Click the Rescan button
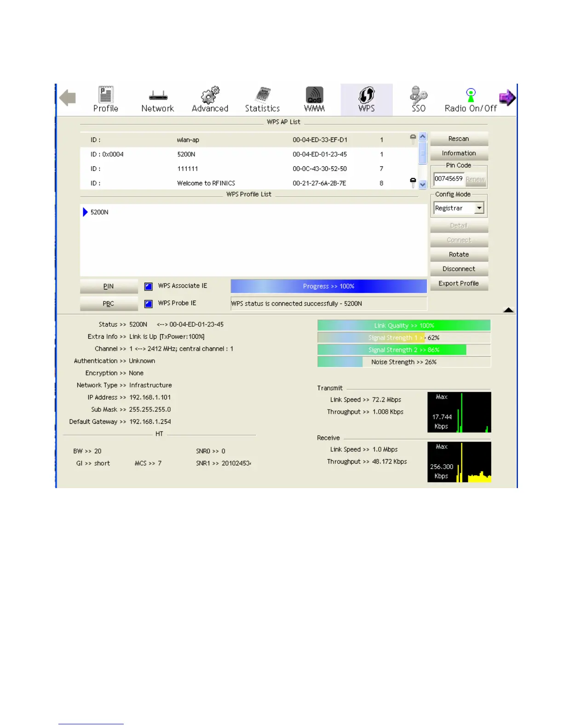The height and width of the screenshot is (728, 563). [x=459, y=139]
